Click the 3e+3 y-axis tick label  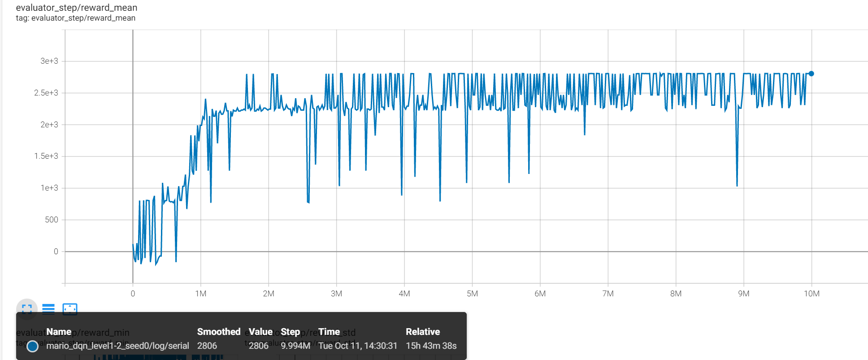49,61
